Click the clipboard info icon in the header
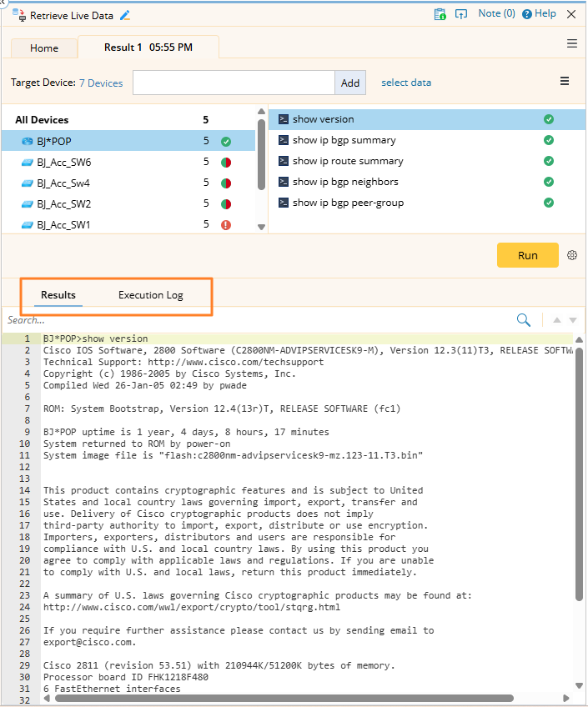The height and width of the screenshot is (707, 588). [x=440, y=14]
